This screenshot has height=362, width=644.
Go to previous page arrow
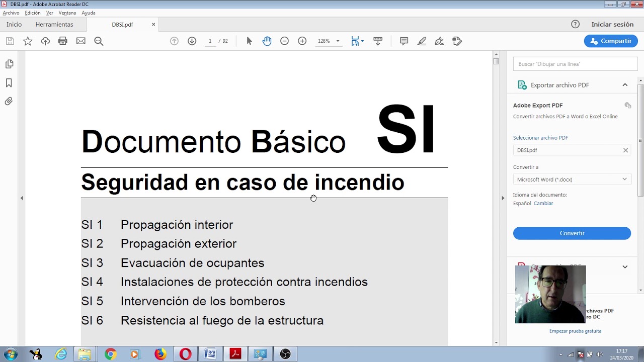pos(174,41)
